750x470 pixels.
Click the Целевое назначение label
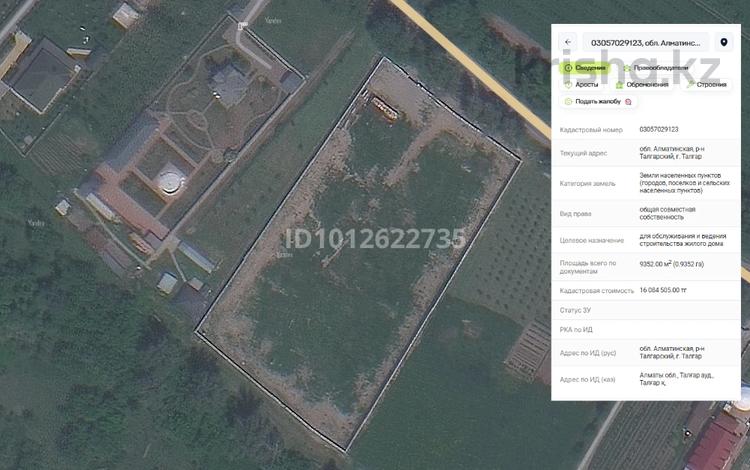[592, 240]
